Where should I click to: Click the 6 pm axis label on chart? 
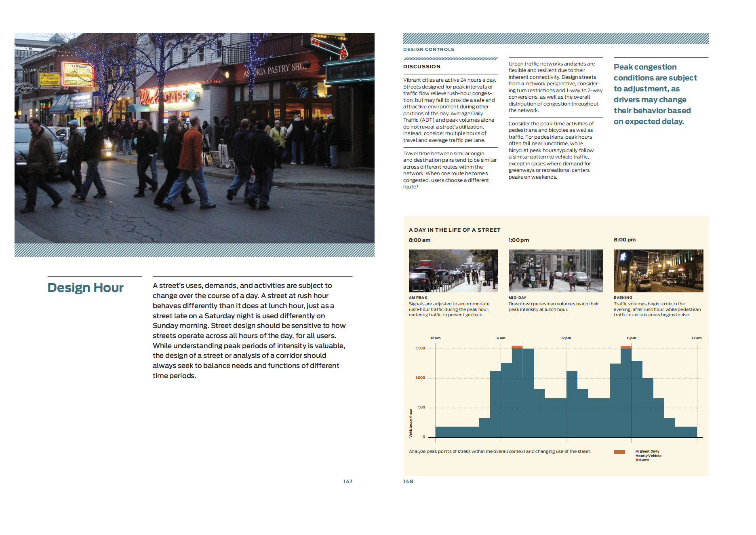coord(631,338)
